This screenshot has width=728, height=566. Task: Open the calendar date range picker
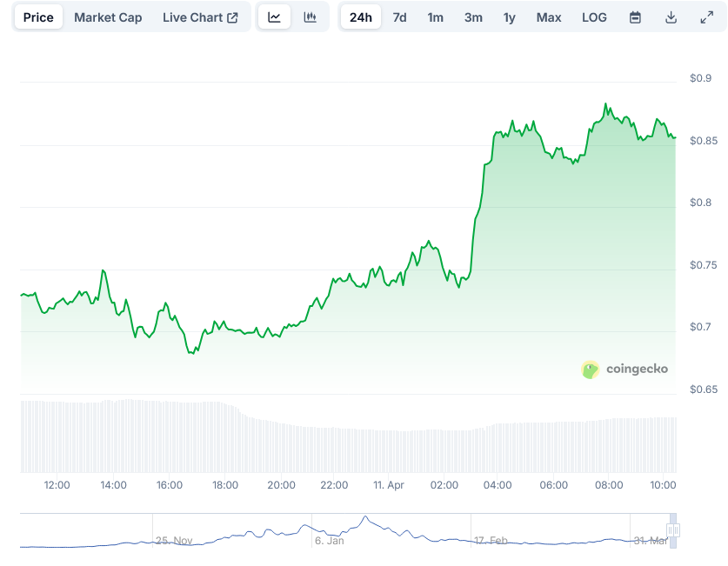634,17
